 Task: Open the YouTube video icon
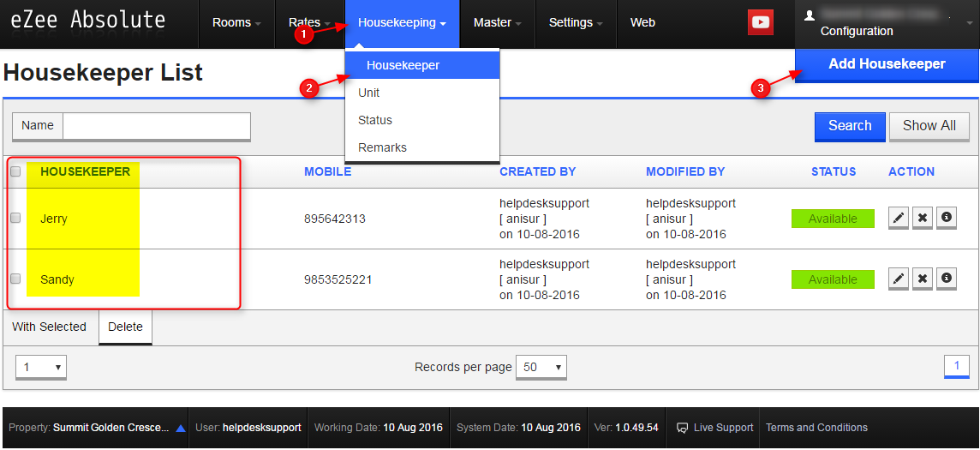[x=761, y=22]
